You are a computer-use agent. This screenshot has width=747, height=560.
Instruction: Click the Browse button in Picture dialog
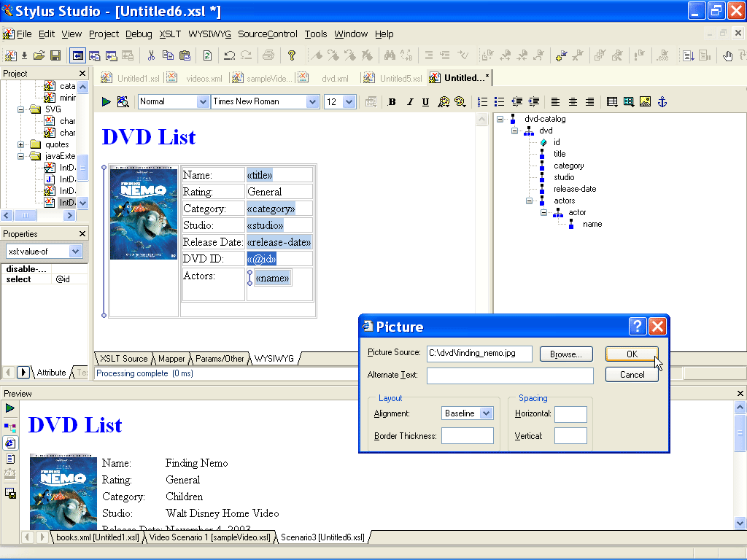pos(566,354)
